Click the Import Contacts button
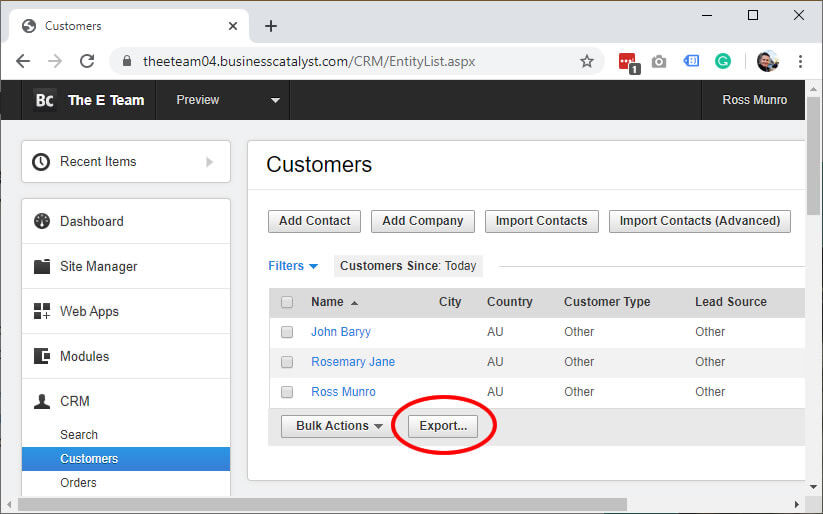 542,221
